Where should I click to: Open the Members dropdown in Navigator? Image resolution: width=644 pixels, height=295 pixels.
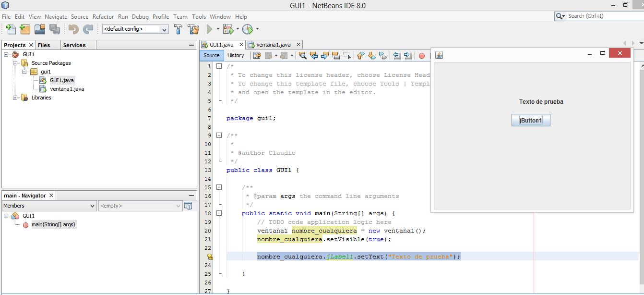49,205
